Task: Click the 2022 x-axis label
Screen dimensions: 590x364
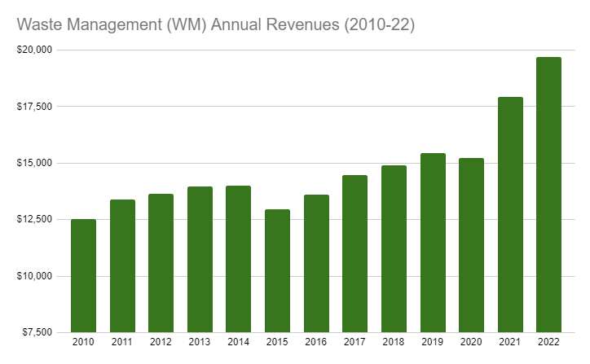Action: click(x=548, y=342)
